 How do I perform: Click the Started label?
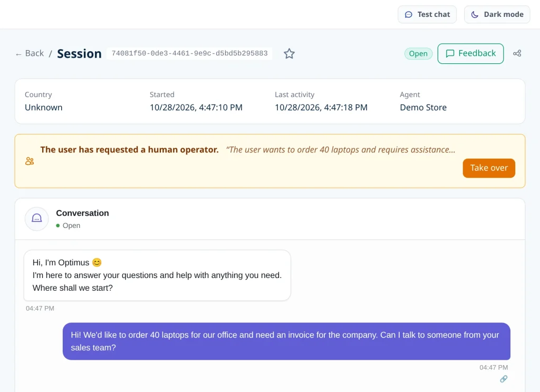162,94
